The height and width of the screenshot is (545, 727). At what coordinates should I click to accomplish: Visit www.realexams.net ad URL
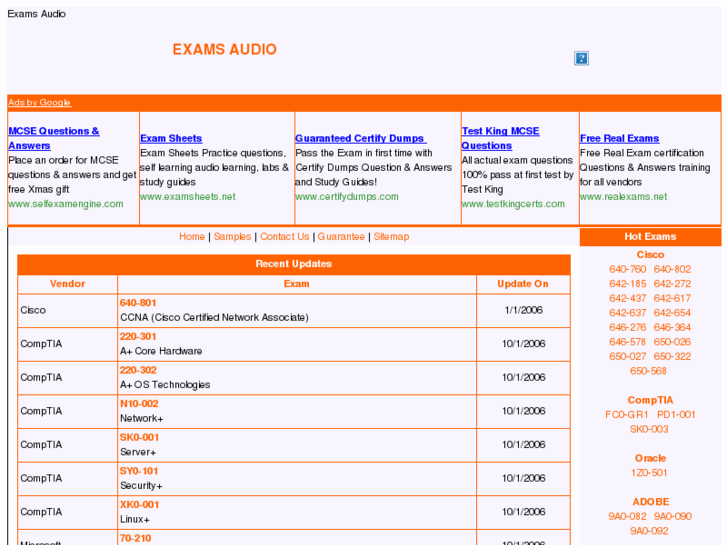coord(624,197)
